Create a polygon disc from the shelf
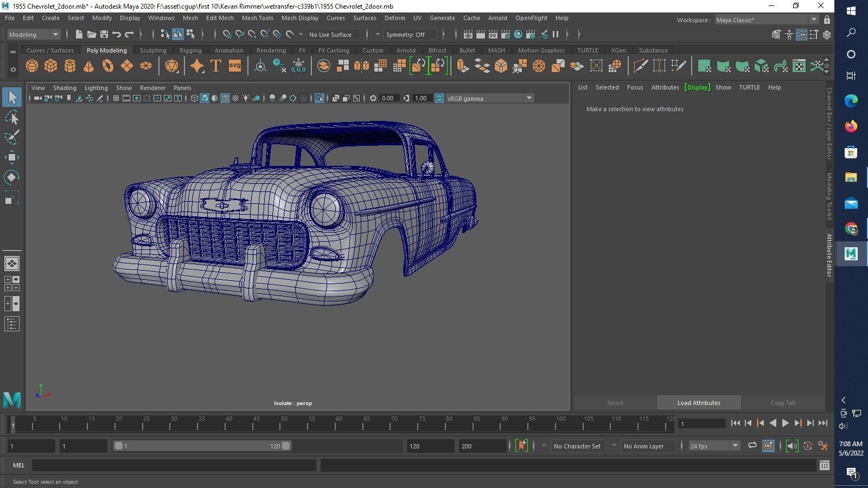Viewport: 868px width, 488px height. coord(146,66)
